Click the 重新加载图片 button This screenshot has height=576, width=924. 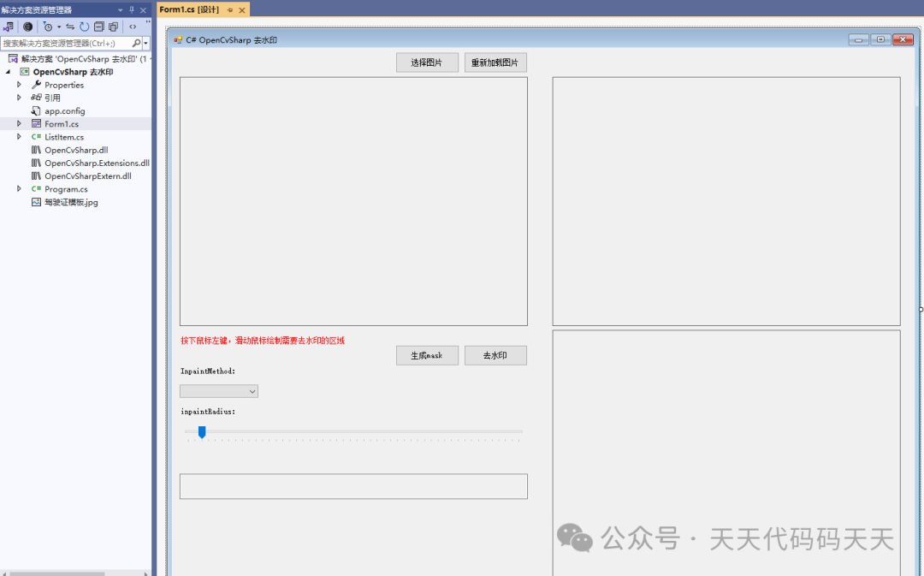(x=495, y=62)
